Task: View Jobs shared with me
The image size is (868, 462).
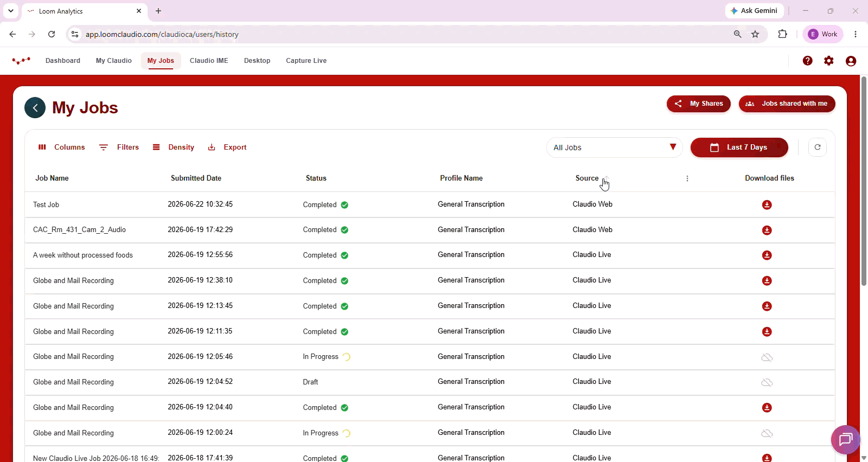Action: (x=787, y=104)
